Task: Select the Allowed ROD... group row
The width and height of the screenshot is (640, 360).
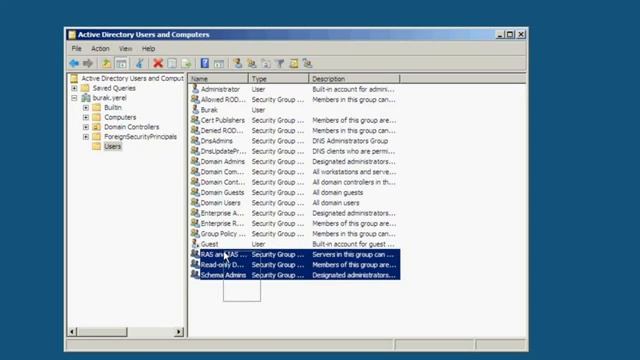Action: (x=295, y=99)
